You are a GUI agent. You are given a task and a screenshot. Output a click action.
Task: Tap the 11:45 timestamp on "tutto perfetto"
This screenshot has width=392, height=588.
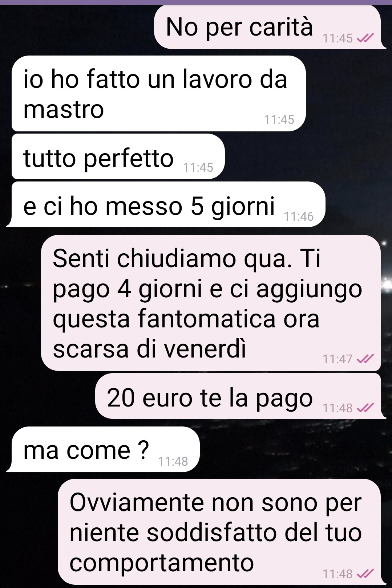pos(198,167)
